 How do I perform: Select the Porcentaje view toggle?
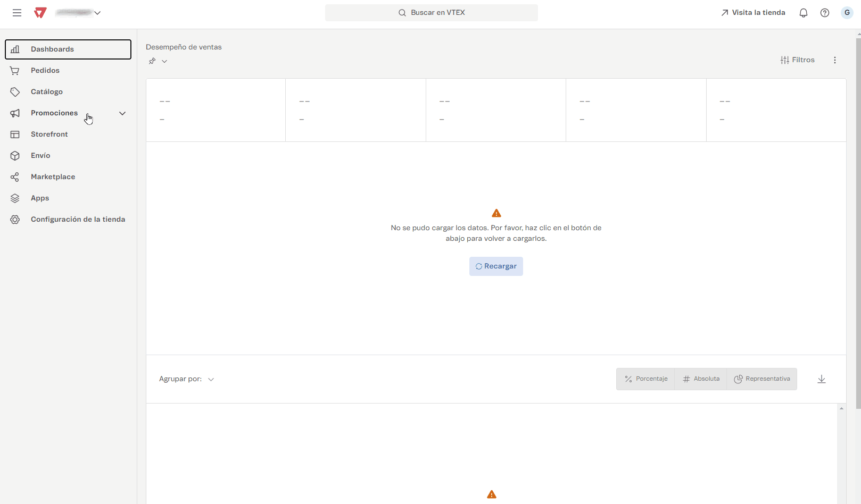pos(645,379)
